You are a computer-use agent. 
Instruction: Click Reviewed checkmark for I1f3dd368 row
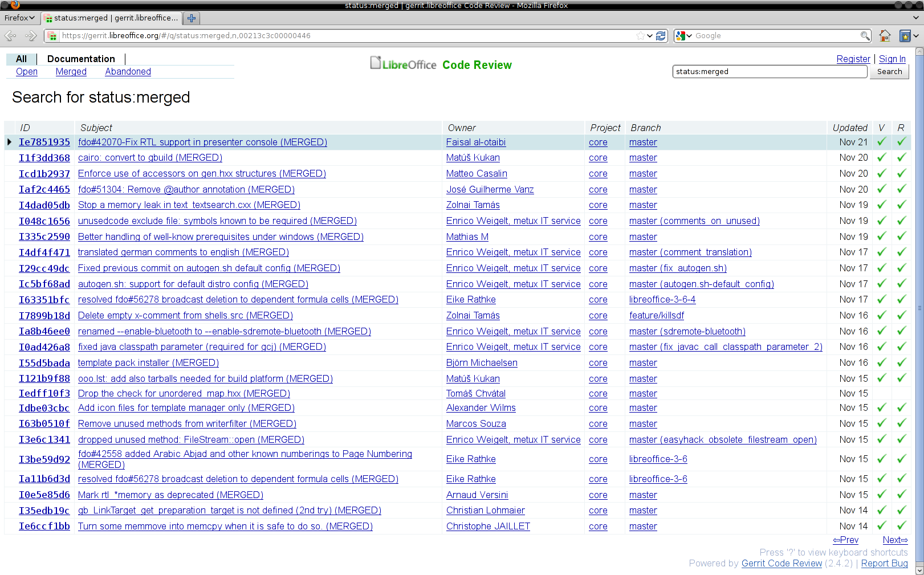901,157
